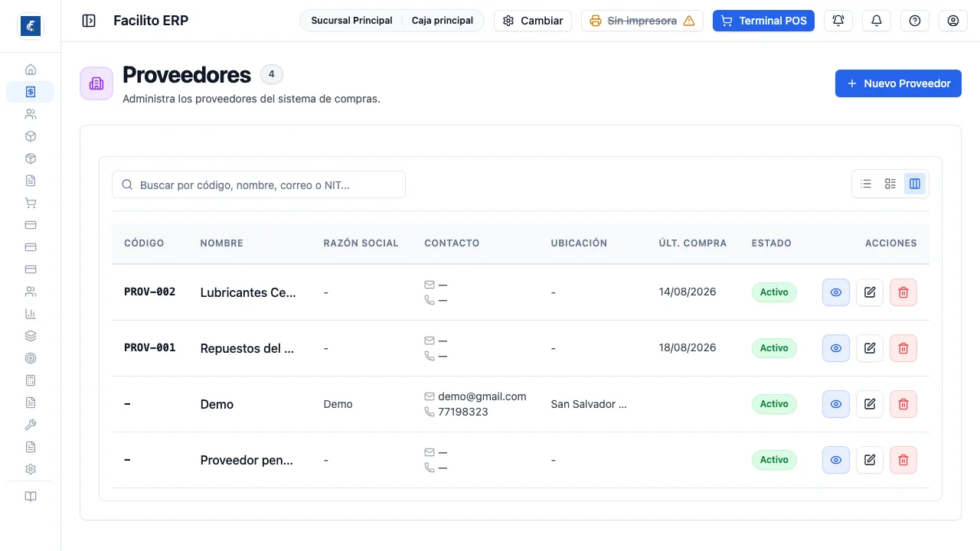Open the gear settings sidebar icon
The width and height of the screenshot is (980, 551).
pos(31,469)
